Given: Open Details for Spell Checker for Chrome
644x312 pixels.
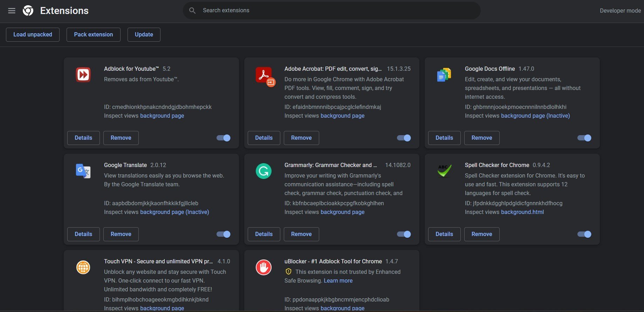Looking at the screenshot, I should tap(444, 234).
